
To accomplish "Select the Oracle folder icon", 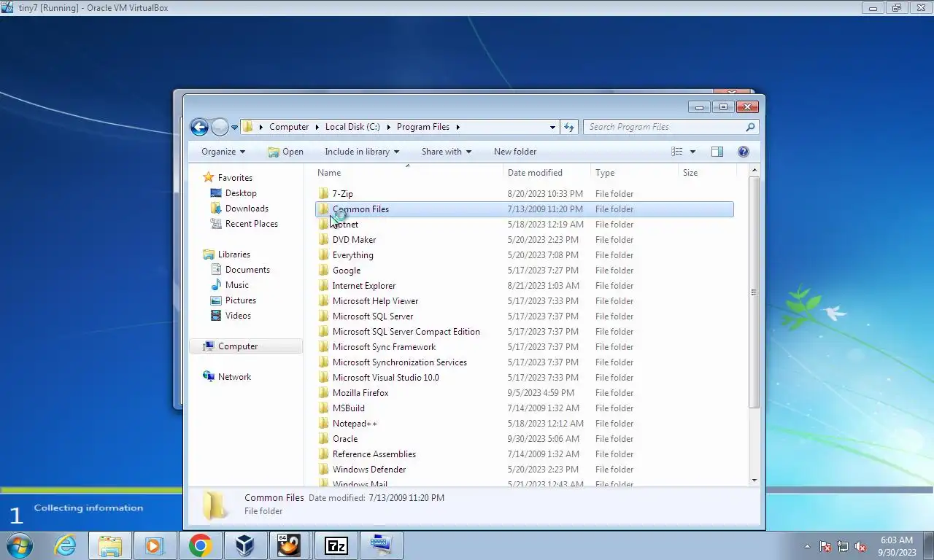I will pos(324,439).
